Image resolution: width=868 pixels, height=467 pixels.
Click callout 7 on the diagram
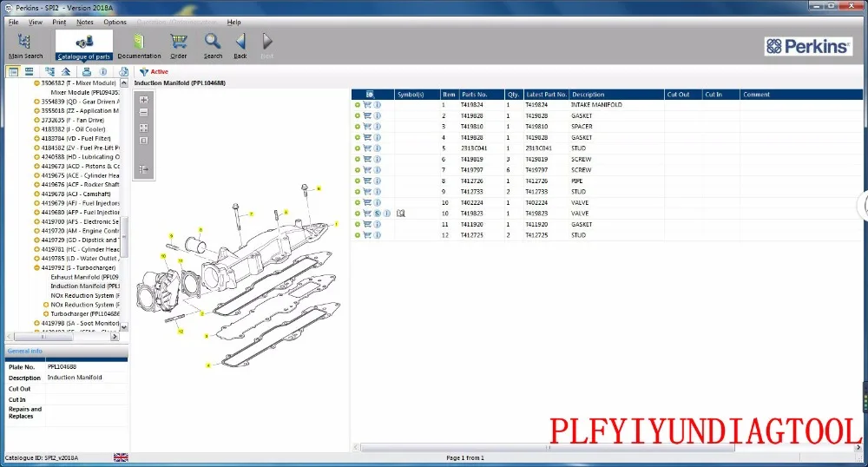(x=252, y=214)
